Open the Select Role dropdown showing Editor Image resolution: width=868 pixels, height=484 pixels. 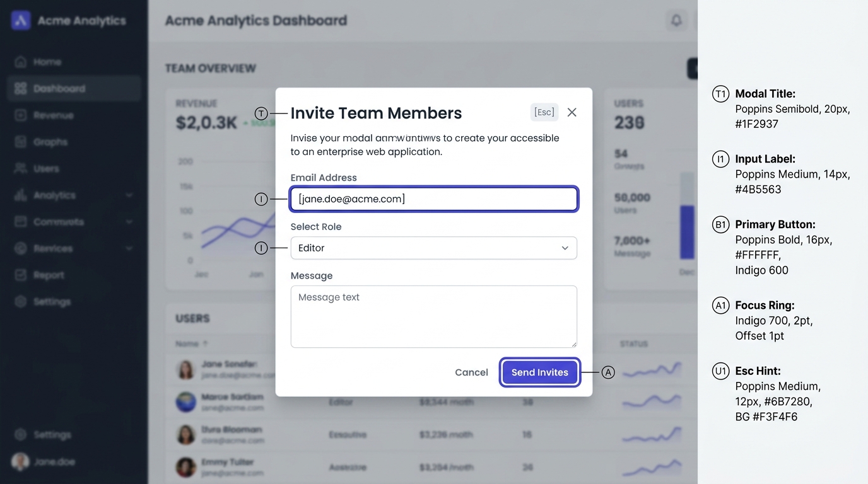[x=433, y=248]
